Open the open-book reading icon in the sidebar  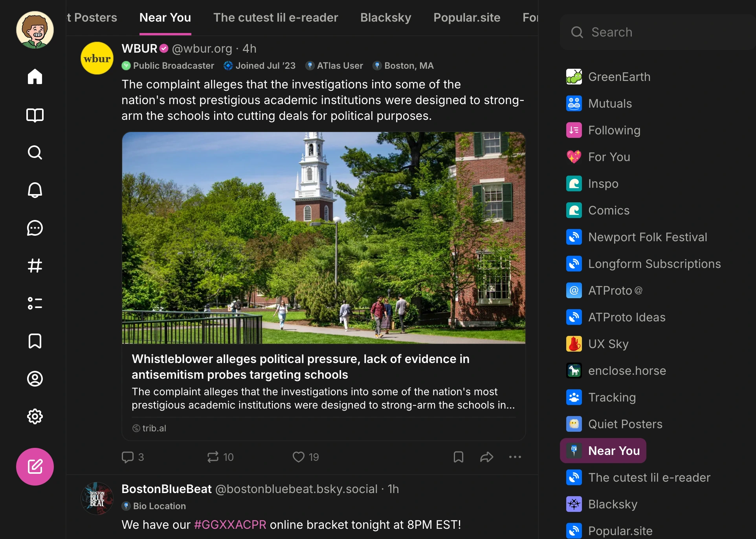click(35, 115)
